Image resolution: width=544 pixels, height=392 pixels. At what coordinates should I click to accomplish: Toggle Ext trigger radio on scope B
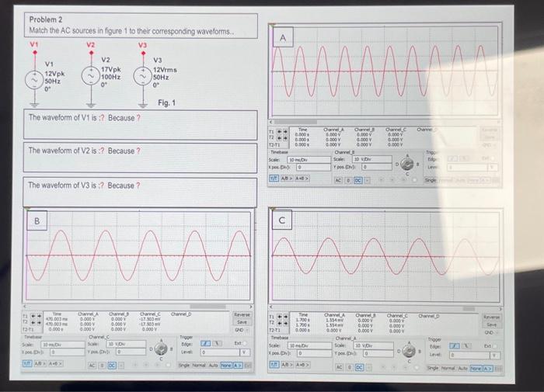(x=245, y=343)
